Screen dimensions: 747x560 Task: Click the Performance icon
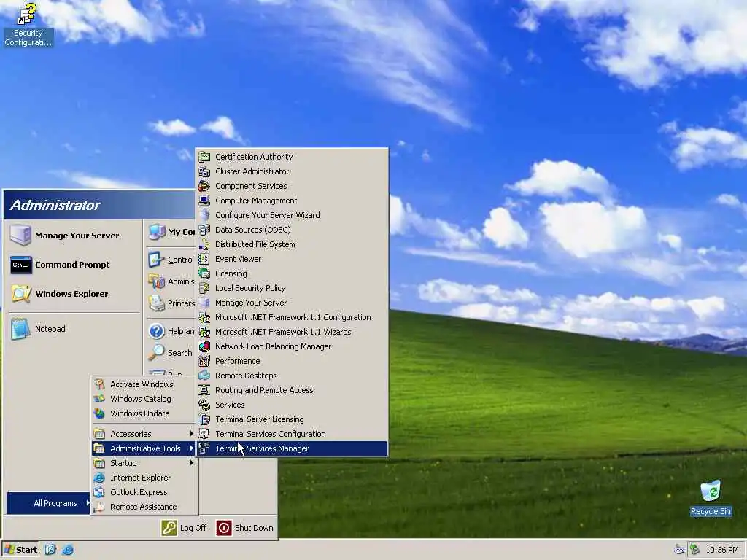tap(204, 361)
